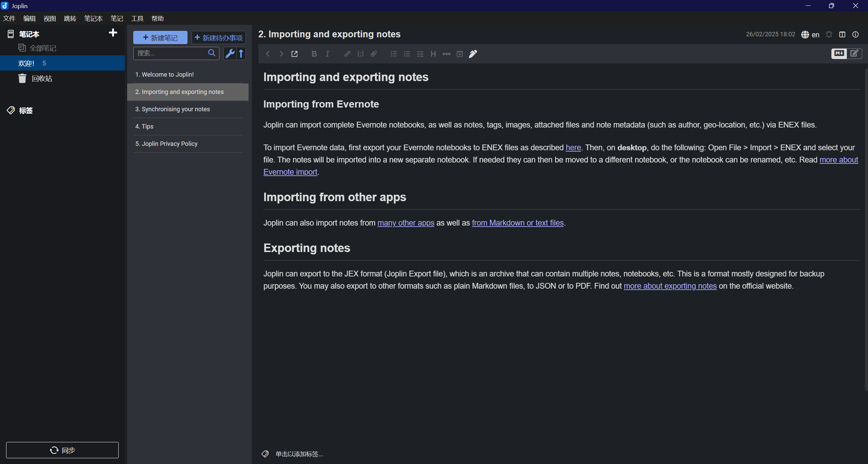
Task: Insert the current date and time
Action: click(x=459, y=54)
